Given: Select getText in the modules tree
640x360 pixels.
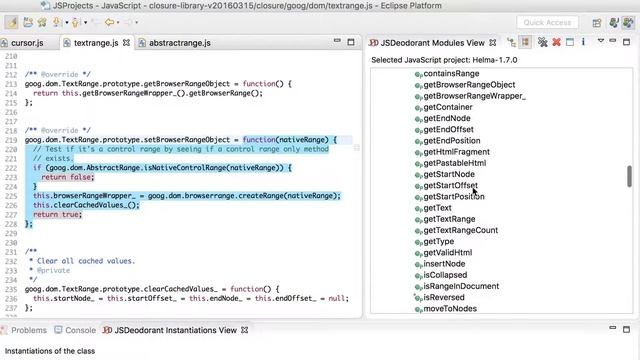Looking at the screenshot, I should pyautogui.click(x=437, y=208).
